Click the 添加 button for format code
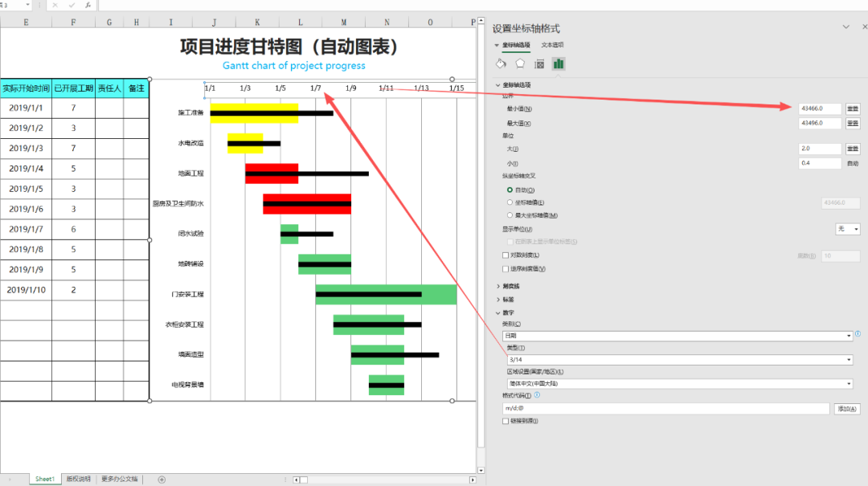Screen dimensions: 868x486 point(848,409)
